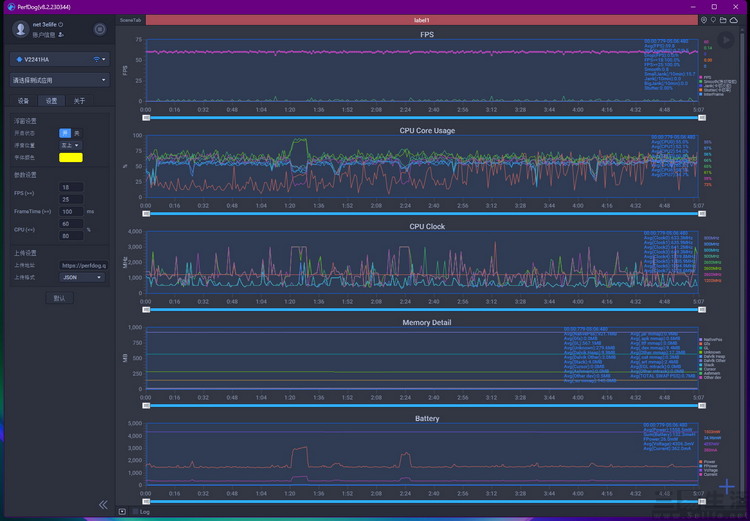This screenshot has height=521, width=750.
Task: Click the account info person icon
Action: click(61, 35)
